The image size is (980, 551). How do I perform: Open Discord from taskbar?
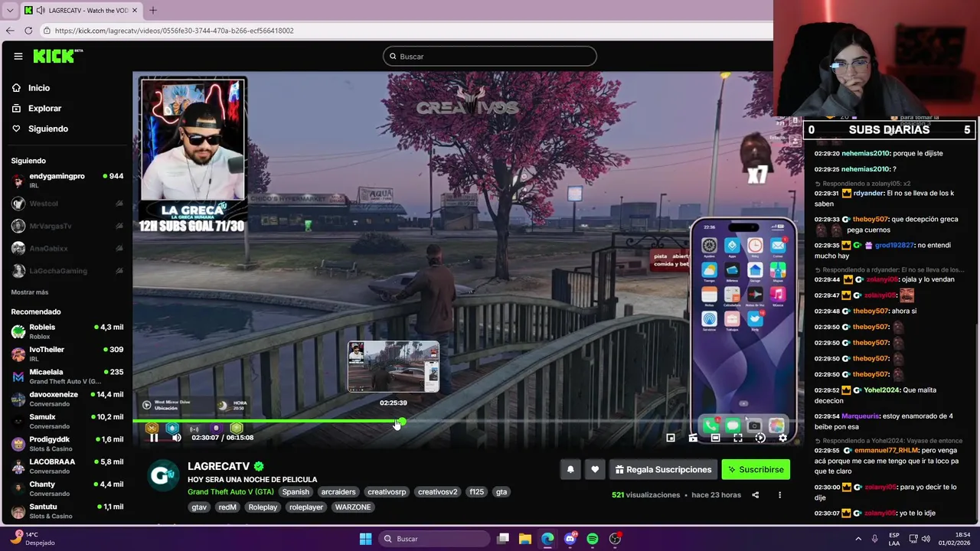[570, 539]
